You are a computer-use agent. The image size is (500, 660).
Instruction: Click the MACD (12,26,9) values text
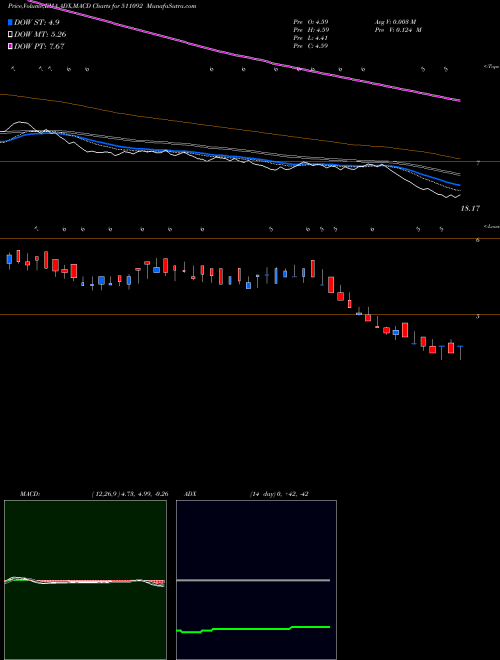130,494
